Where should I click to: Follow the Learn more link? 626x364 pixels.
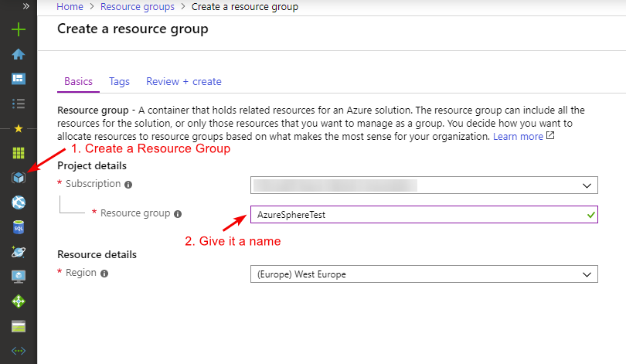[x=518, y=136]
